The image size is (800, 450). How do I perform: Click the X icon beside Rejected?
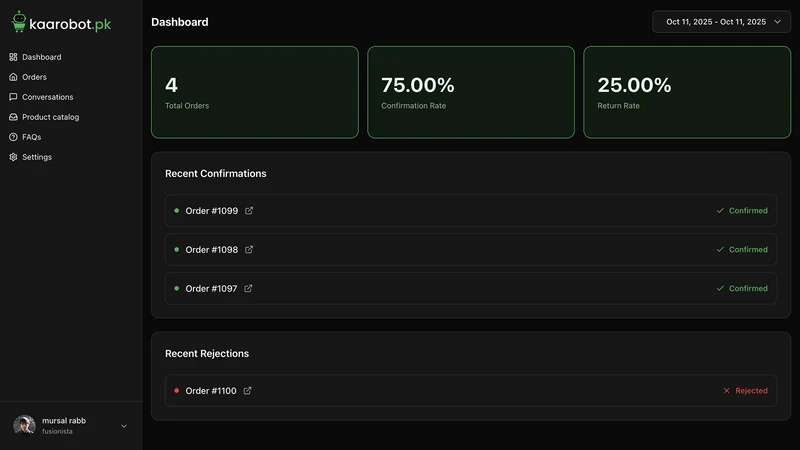pyautogui.click(x=727, y=390)
